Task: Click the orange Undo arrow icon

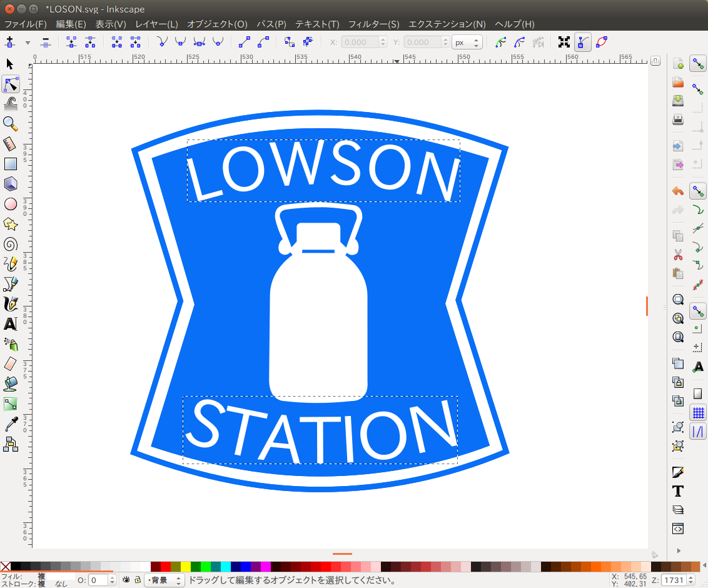Action: point(678,191)
